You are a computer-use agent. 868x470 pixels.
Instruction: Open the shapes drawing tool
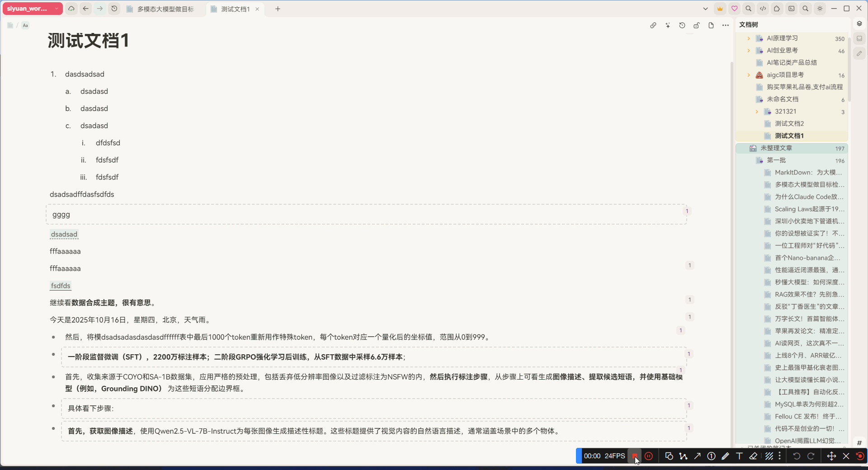(670, 456)
